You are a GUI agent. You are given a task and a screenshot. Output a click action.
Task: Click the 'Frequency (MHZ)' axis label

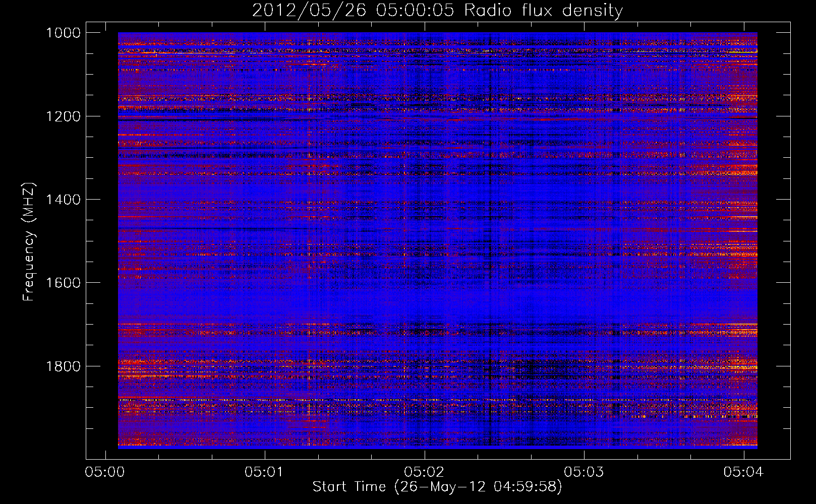(x=29, y=242)
